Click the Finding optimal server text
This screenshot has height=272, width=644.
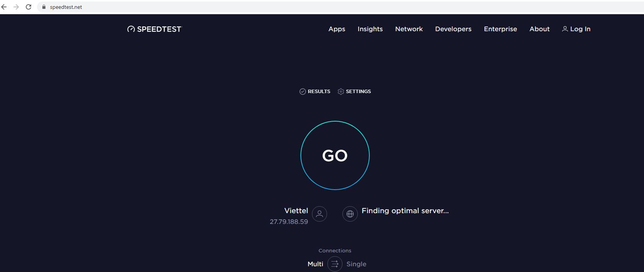coord(405,210)
